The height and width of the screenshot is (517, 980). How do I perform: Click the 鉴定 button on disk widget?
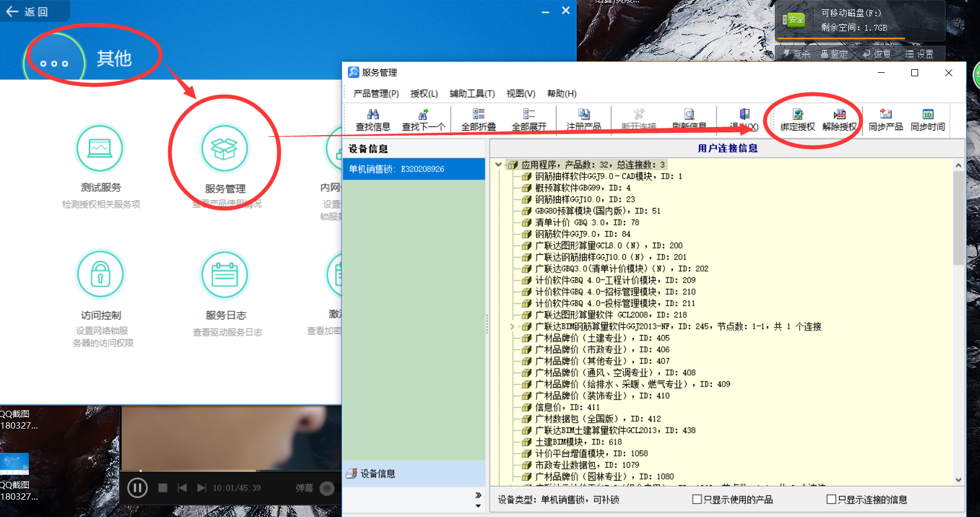[x=834, y=54]
